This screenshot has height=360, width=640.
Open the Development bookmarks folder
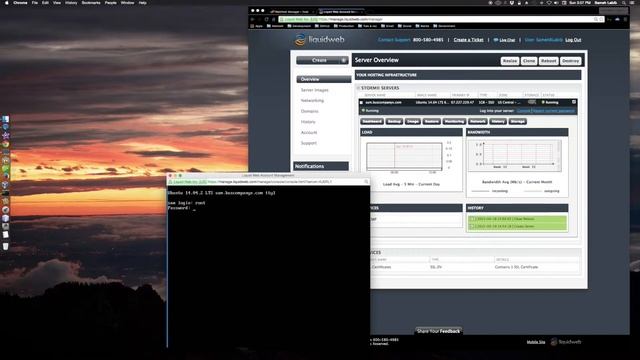[x=299, y=26]
